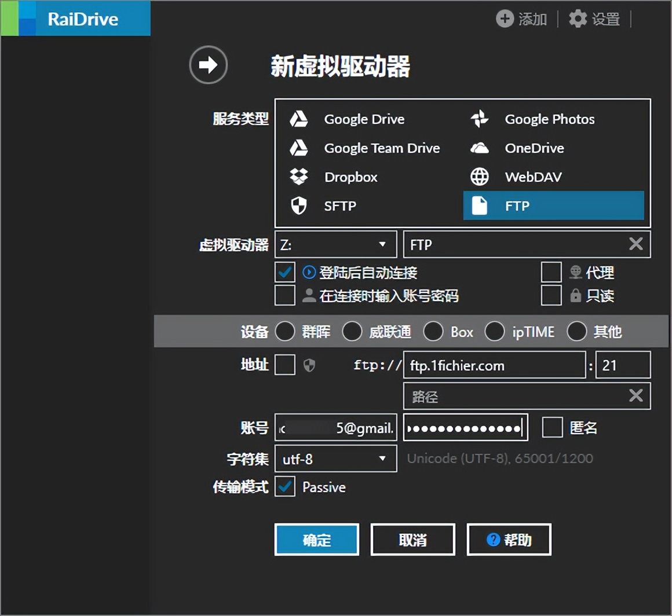Click the SFTP shield icon
This screenshot has height=616, width=672.
pyautogui.click(x=299, y=206)
